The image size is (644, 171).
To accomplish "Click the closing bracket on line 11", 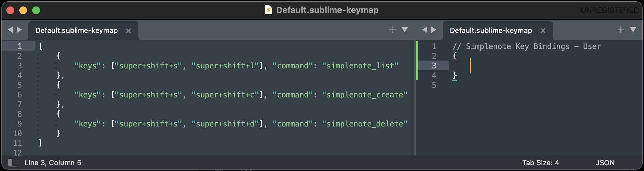I will 40,143.
